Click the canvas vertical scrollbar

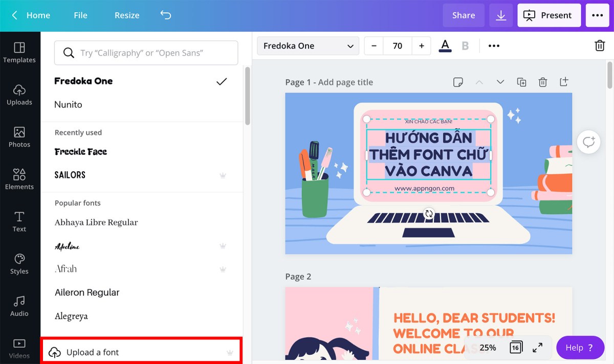pyautogui.click(x=610, y=76)
